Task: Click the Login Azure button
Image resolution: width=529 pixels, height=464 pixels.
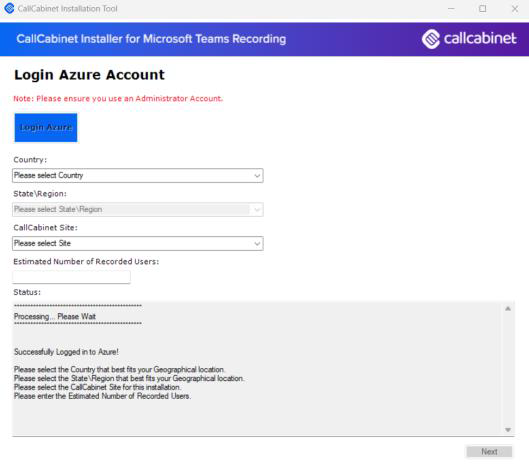Action: tap(46, 128)
